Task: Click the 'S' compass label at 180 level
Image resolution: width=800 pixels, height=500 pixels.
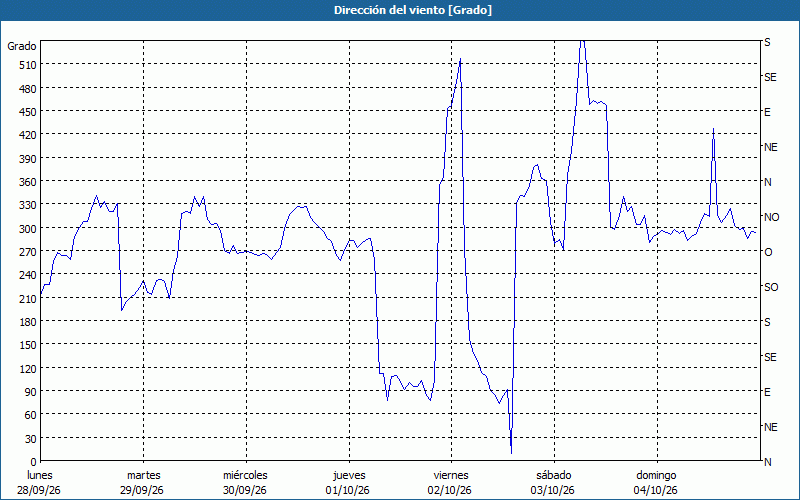Action: [x=767, y=322]
